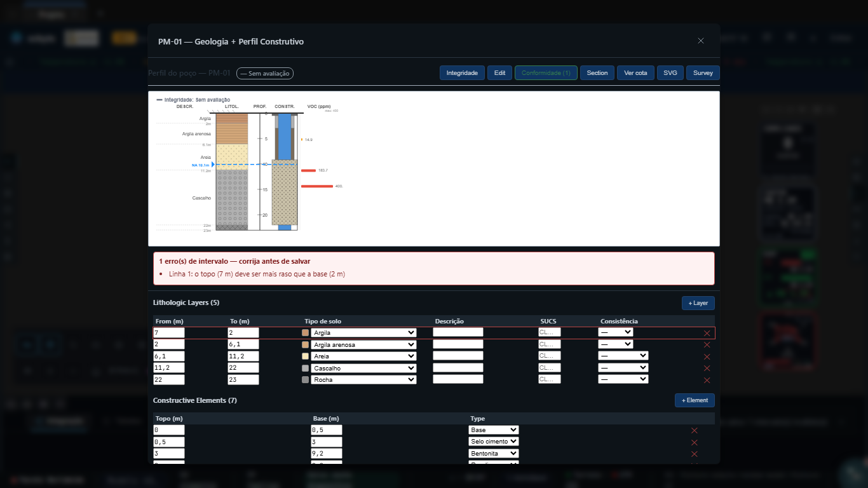Click the Cascalho color swatch
The width and height of the screenshot is (868, 488).
306,368
